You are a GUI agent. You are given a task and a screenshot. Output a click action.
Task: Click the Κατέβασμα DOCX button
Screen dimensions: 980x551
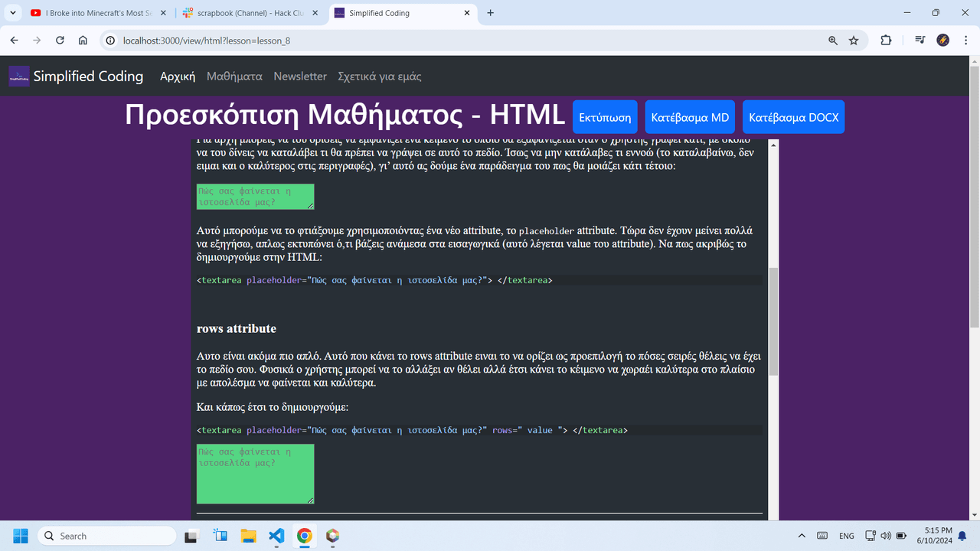793,117
